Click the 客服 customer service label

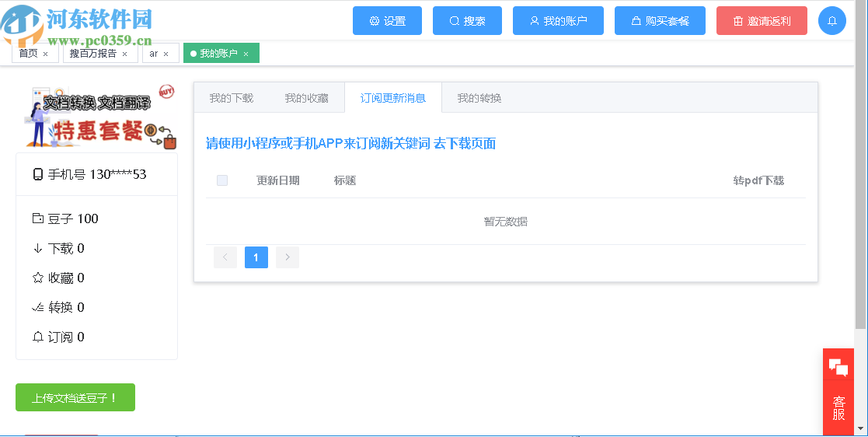tap(838, 408)
